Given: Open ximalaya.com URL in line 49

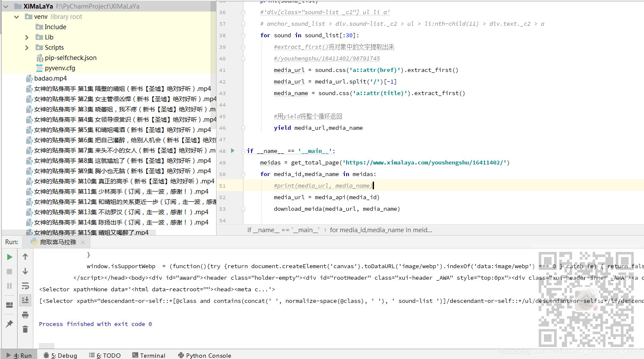Looking at the screenshot, I should pos(426,163).
